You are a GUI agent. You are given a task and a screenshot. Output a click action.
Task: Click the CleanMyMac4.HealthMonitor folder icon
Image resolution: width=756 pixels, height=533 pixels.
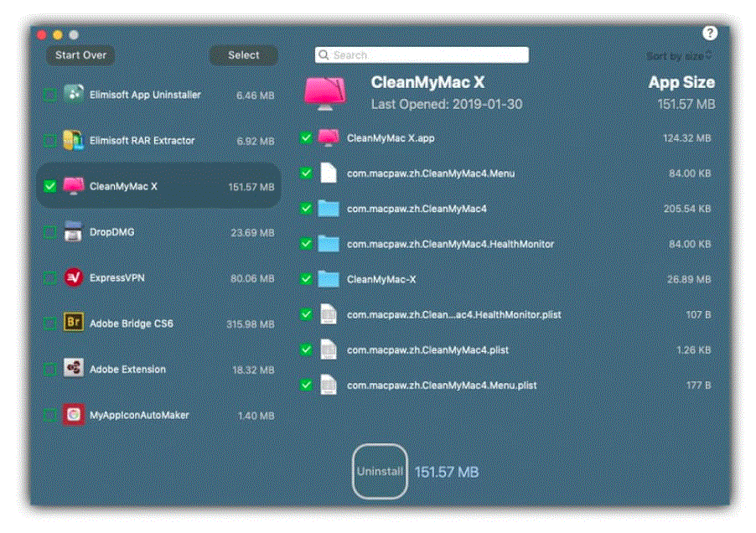329,243
